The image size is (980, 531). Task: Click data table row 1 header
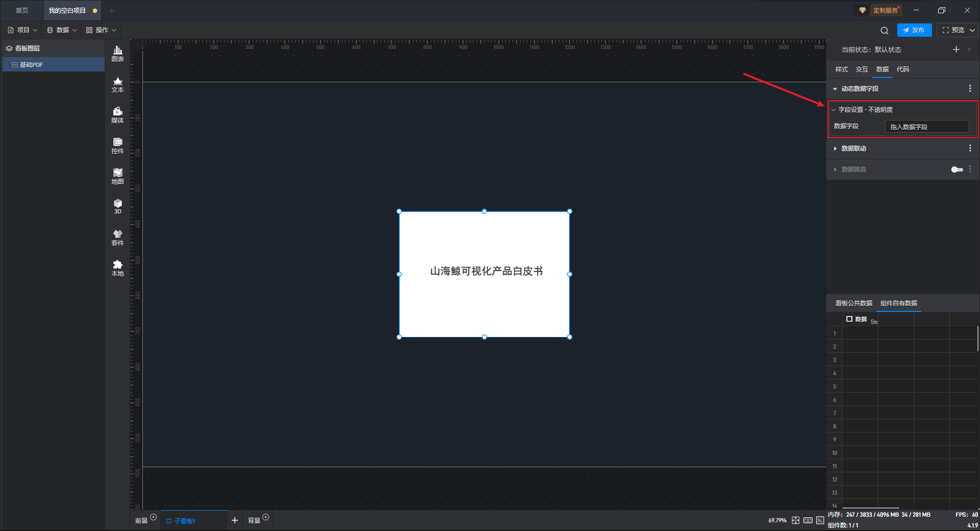click(x=835, y=333)
